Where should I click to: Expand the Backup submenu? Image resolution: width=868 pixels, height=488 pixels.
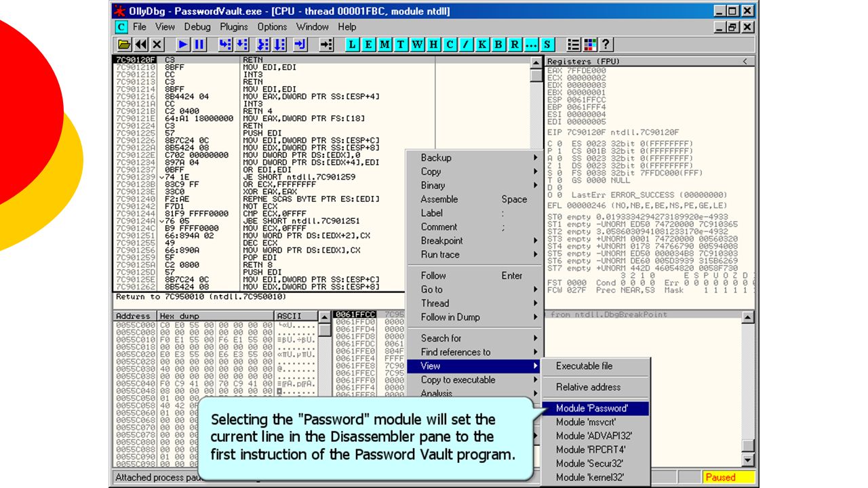[474, 158]
